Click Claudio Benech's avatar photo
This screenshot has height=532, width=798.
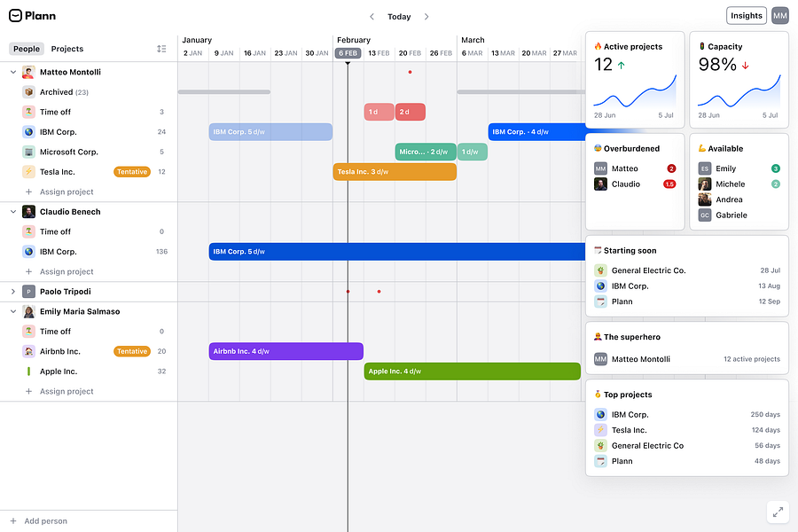click(28, 212)
